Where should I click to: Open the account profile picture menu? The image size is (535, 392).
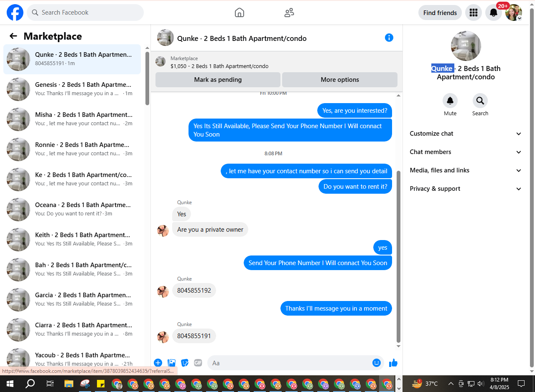point(514,13)
